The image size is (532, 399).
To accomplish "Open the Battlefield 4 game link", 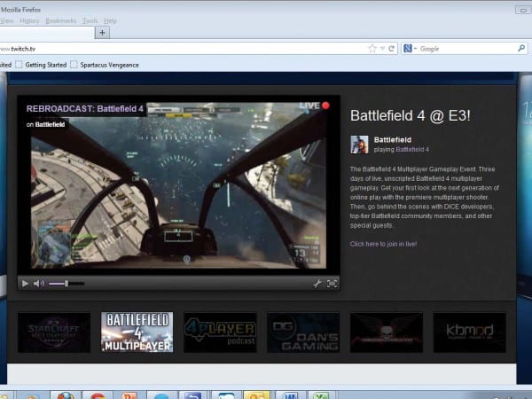I will [412, 149].
